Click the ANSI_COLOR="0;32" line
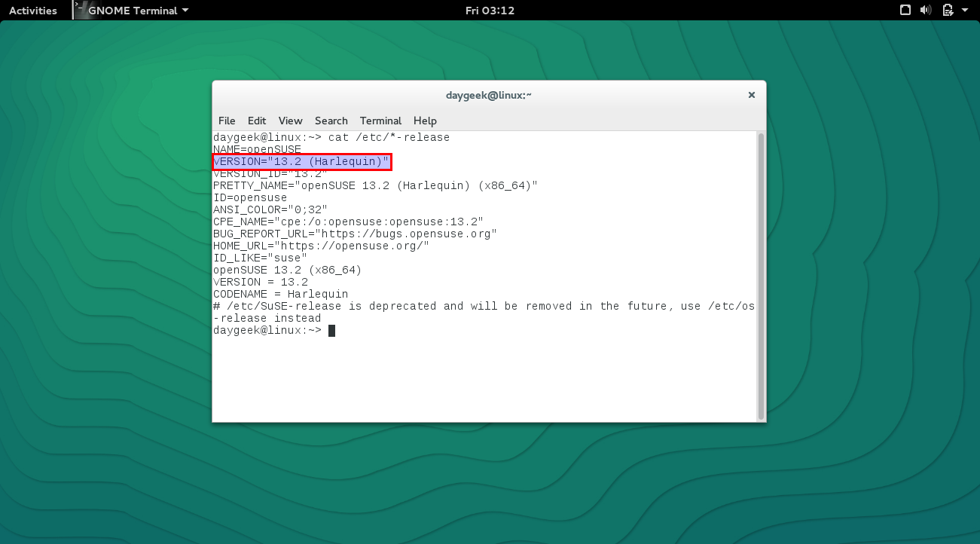 [270, 209]
